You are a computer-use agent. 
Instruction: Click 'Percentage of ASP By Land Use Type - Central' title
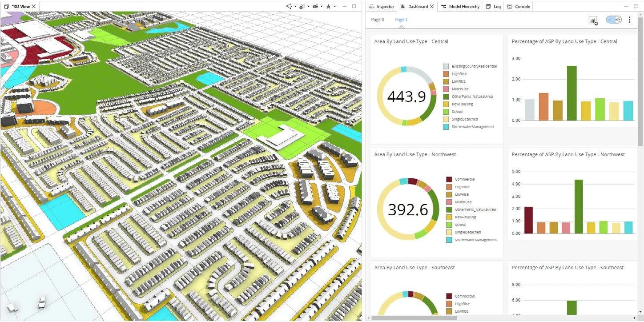[x=564, y=41]
